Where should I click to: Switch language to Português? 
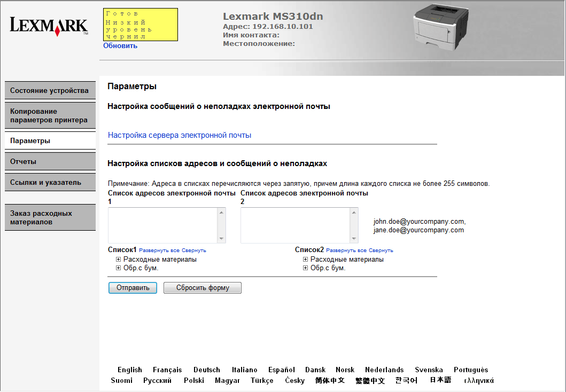tap(471, 370)
